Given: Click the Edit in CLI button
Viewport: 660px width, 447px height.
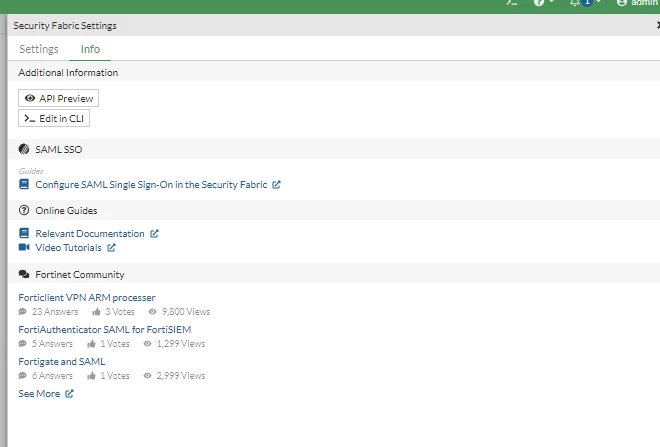Looking at the screenshot, I should (x=54, y=118).
